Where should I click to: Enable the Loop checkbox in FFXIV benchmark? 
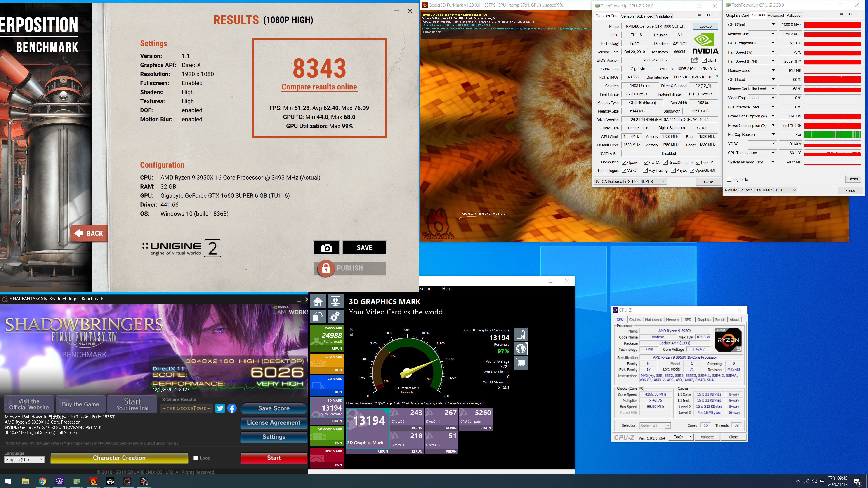196,458
